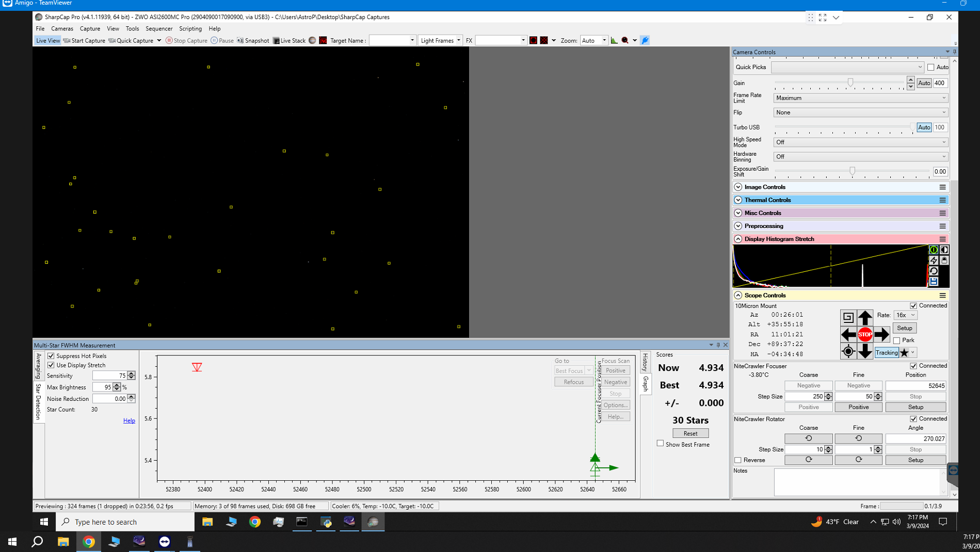Screen dimensions: 980x552
Task: Tick the Park checkbox for the mount
Action: click(x=897, y=340)
